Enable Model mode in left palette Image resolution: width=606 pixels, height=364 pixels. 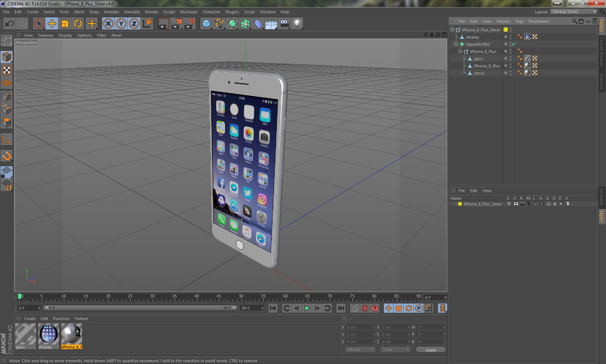[7, 57]
